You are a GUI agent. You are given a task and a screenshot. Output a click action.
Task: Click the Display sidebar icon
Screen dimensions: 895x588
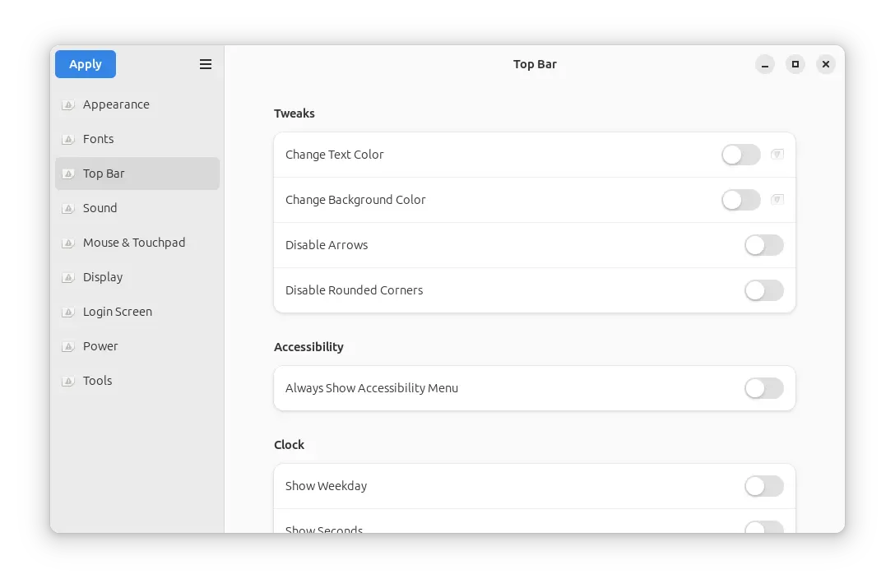coord(67,277)
